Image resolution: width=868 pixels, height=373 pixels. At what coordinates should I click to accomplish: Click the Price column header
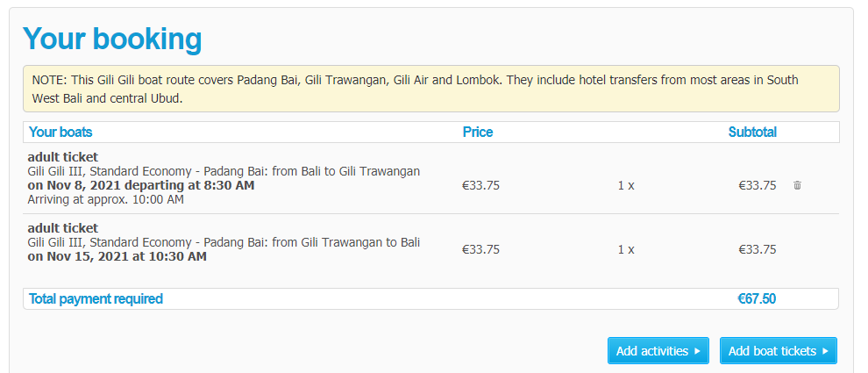[x=478, y=133]
